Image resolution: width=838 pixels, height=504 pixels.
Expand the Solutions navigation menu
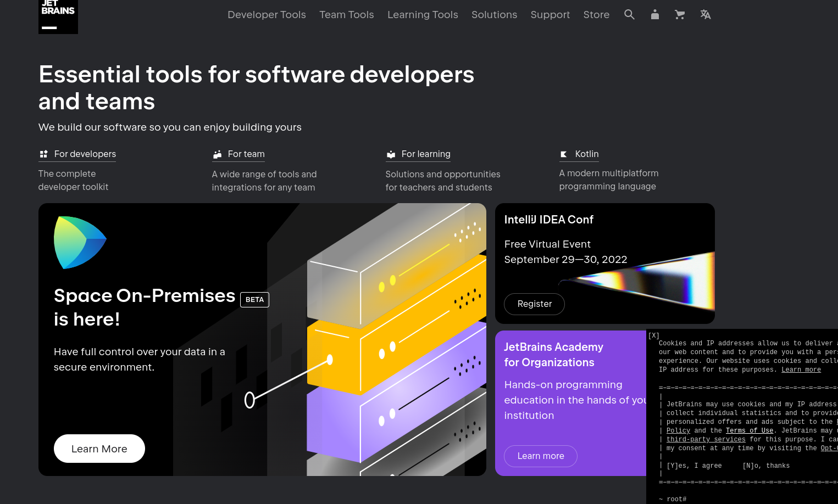pyautogui.click(x=494, y=15)
